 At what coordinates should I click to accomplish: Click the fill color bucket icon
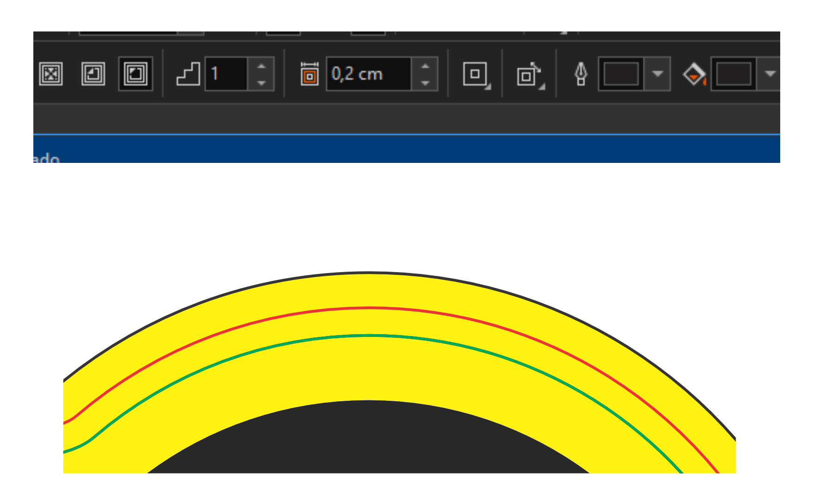click(694, 74)
